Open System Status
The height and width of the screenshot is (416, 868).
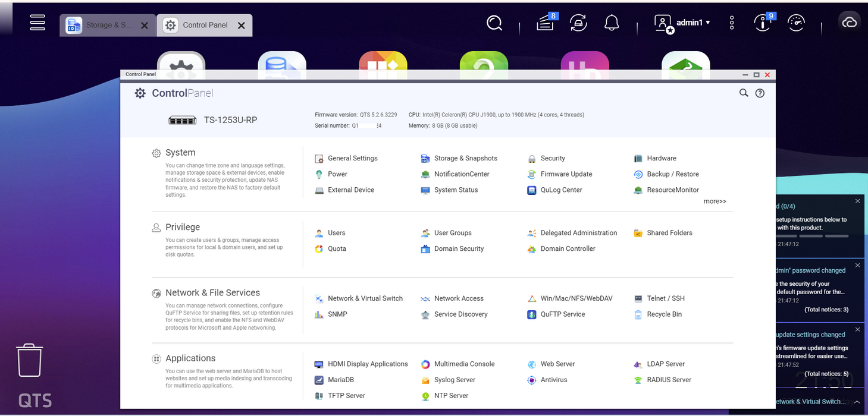coord(449,190)
